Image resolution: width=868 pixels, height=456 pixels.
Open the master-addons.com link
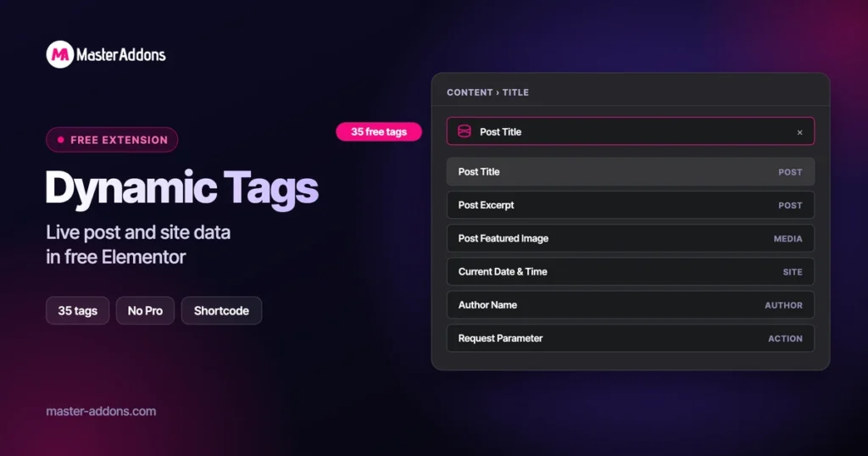click(101, 411)
